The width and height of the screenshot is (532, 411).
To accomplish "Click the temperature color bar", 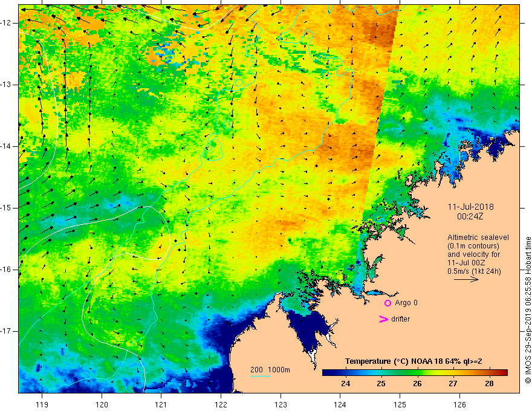I will pos(415,373).
